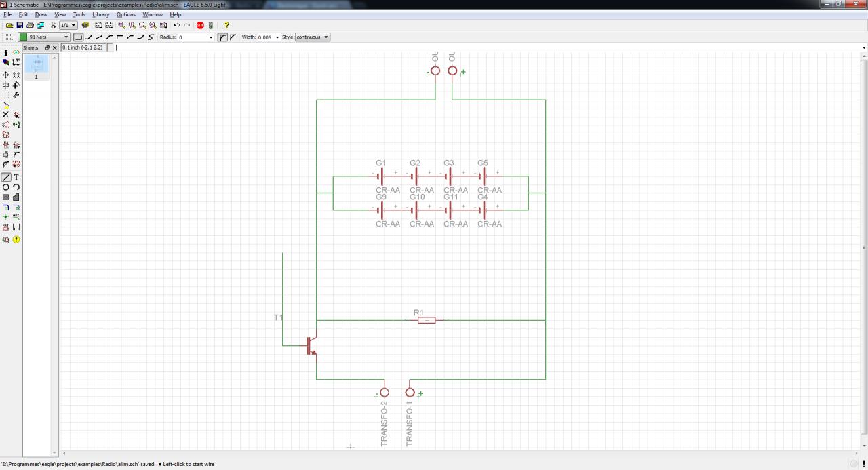Screen dimensions: 868x470
Task: Open the Options menu
Action: pos(126,14)
